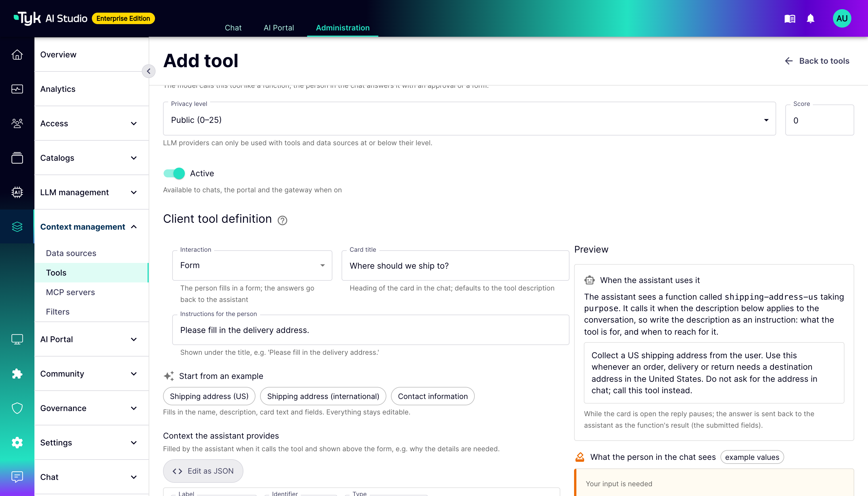The image size is (868, 496).
Task: Toggle the Active switch off
Action: click(174, 173)
